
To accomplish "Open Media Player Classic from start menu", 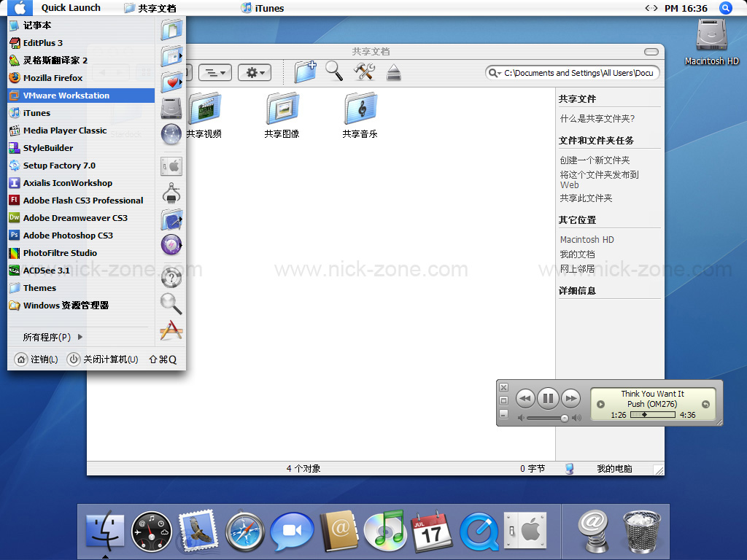I will (81, 131).
